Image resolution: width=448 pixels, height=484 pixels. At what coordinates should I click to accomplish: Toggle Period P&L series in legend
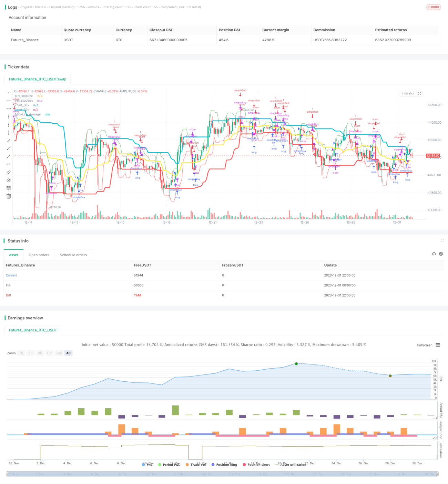pyautogui.click(x=169, y=464)
